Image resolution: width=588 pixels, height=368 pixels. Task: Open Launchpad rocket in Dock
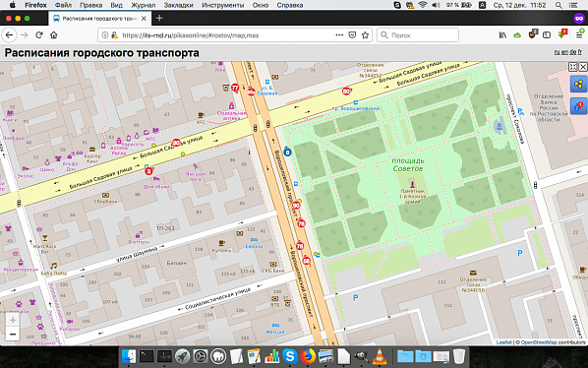pos(183,356)
